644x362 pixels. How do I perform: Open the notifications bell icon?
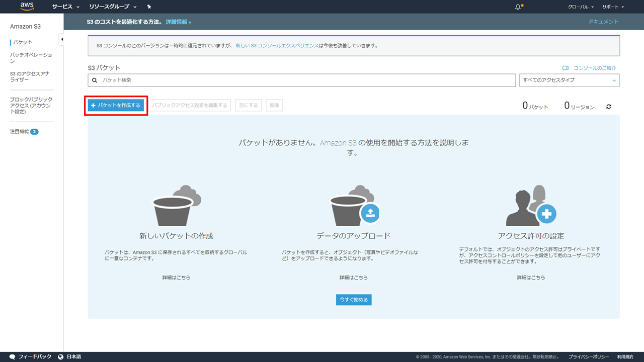pyautogui.click(x=518, y=7)
